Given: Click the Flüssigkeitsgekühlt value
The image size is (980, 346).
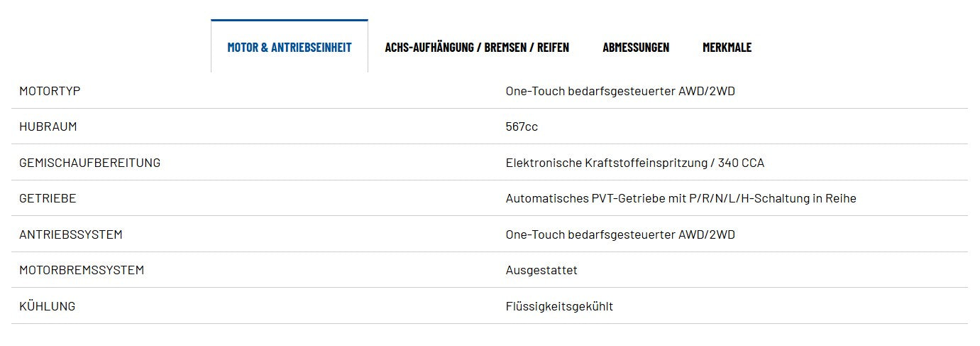Looking at the screenshot, I should point(559,306).
